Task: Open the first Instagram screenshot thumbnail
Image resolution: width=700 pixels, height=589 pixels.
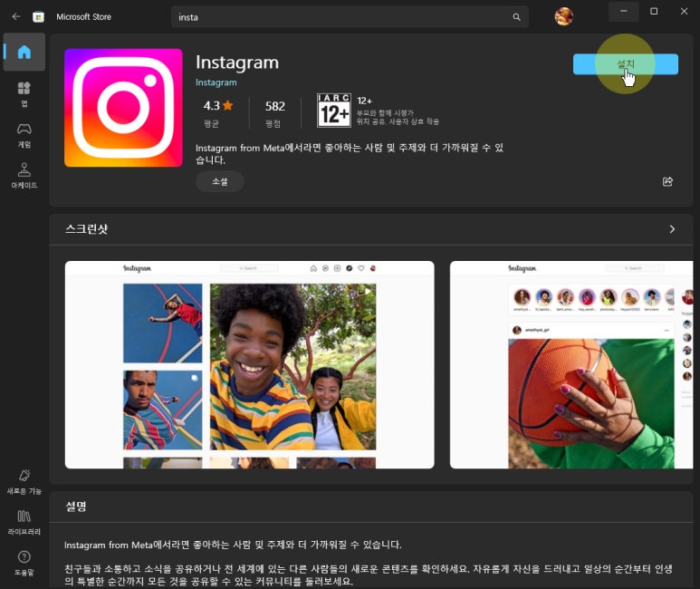Action: click(250, 364)
